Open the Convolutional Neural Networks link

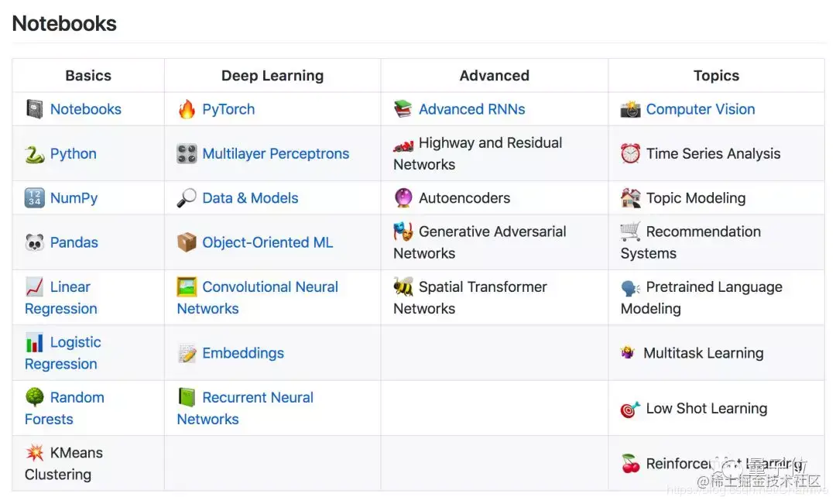click(269, 287)
